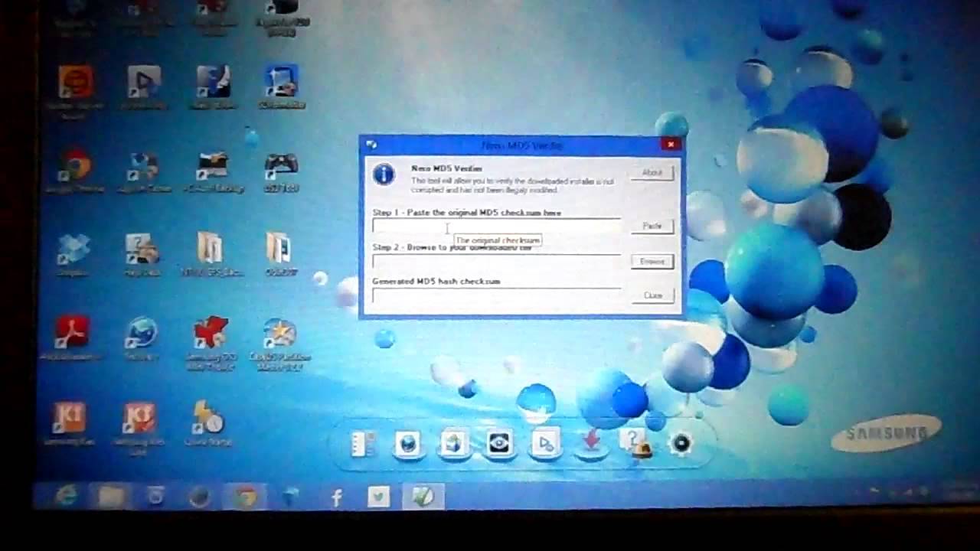The width and height of the screenshot is (980, 551).
Task: Click the play-triangle icon in the dock
Action: point(545,444)
